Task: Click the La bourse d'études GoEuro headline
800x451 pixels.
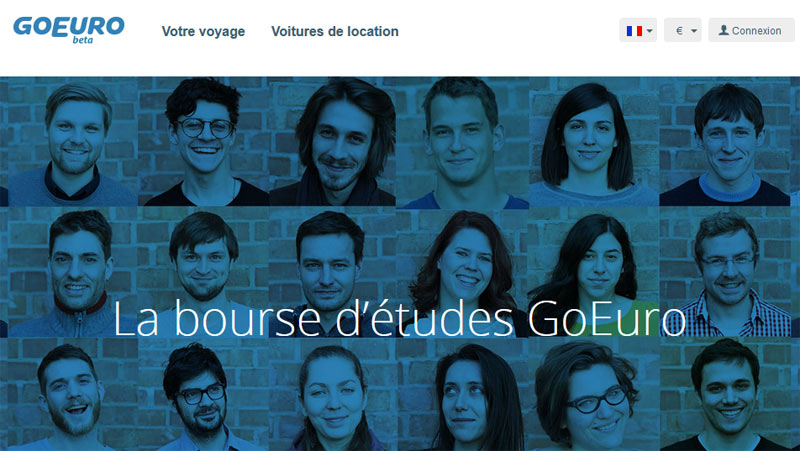Action: [399, 318]
